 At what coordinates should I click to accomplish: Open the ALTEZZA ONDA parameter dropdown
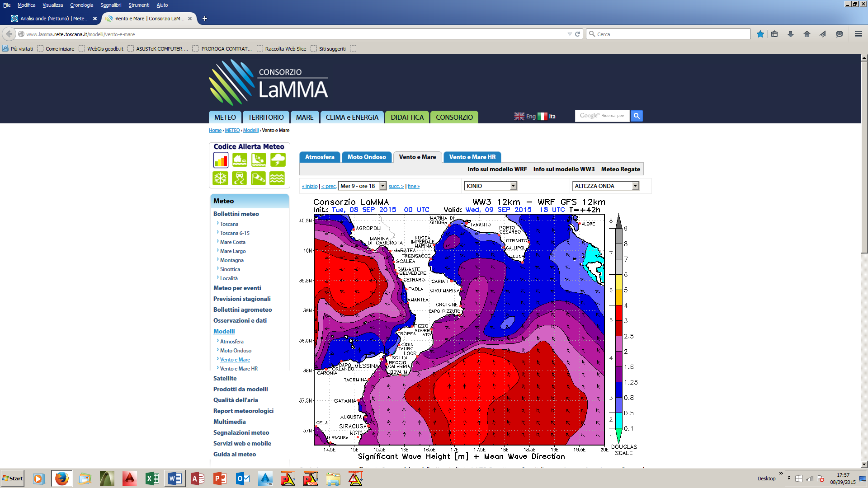606,186
